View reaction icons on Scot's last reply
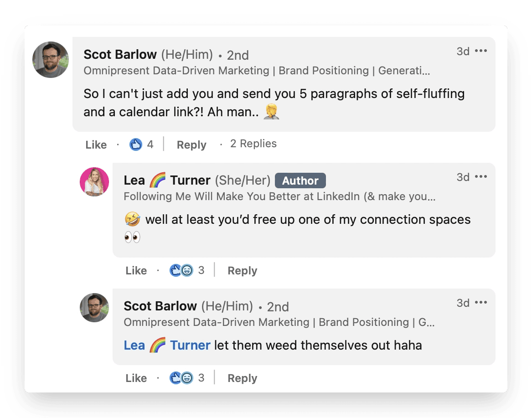 (x=181, y=378)
